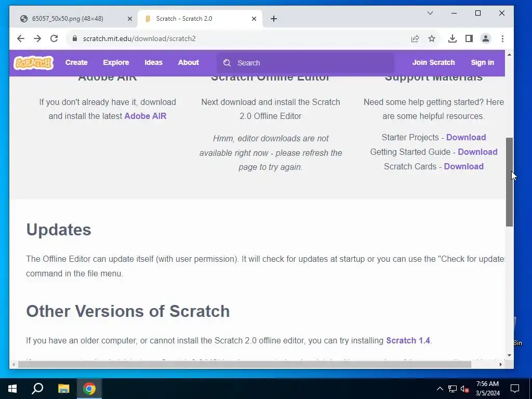Click the horizontal scrollbar thumb
This screenshot has height=399, width=532.
[244, 364]
